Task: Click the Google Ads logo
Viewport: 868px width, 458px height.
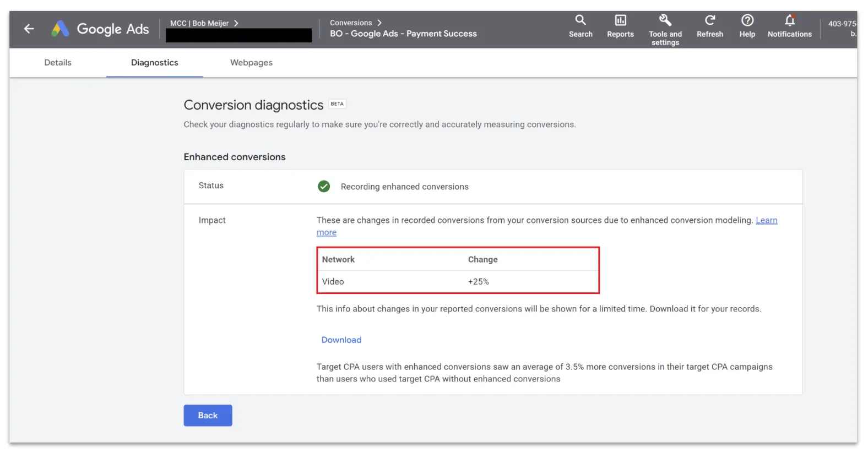Action: [x=100, y=29]
